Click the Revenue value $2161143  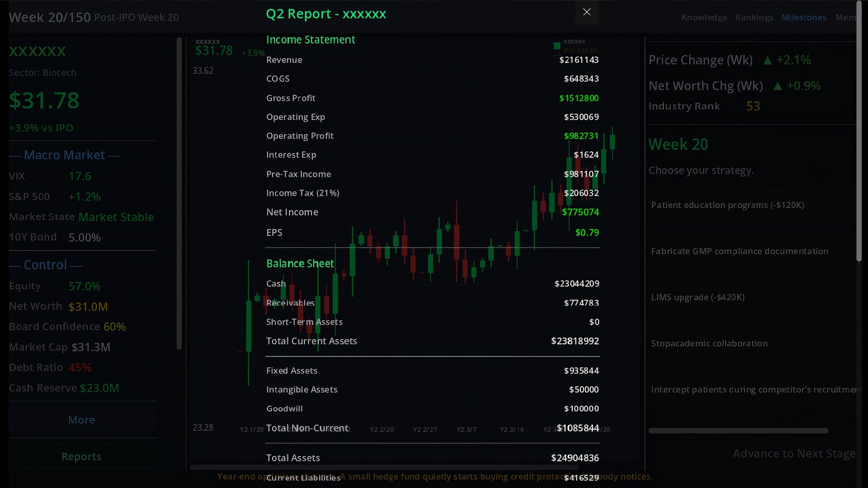click(x=579, y=60)
